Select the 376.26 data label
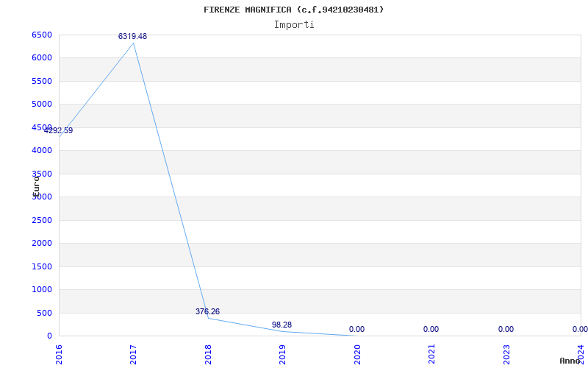Screen dimensions: 588x368 (207, 311)
